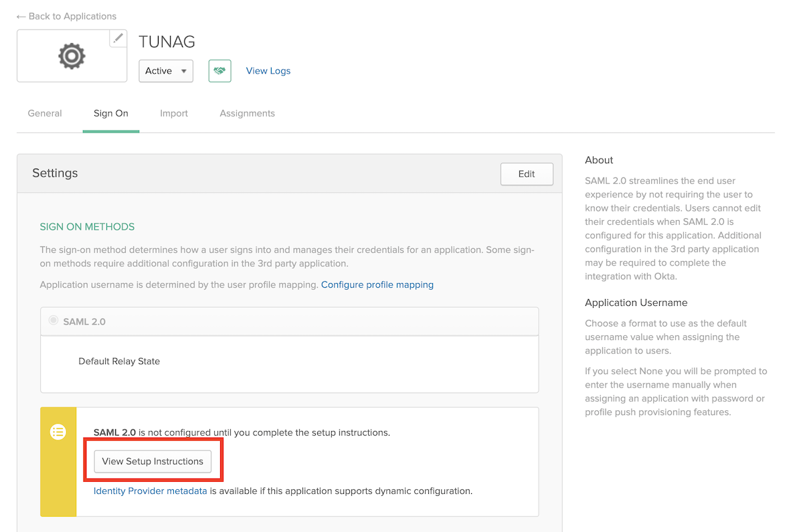Click the SIGN ON METHODS heading
The image size is (803, 532).
click(x=88, y=227)
